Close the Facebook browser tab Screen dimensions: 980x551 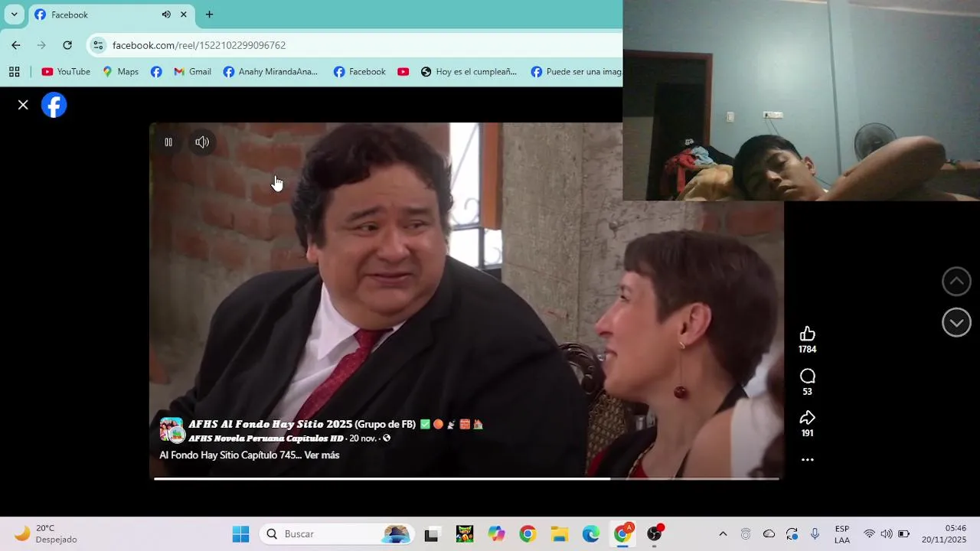[x=184, y=15]
